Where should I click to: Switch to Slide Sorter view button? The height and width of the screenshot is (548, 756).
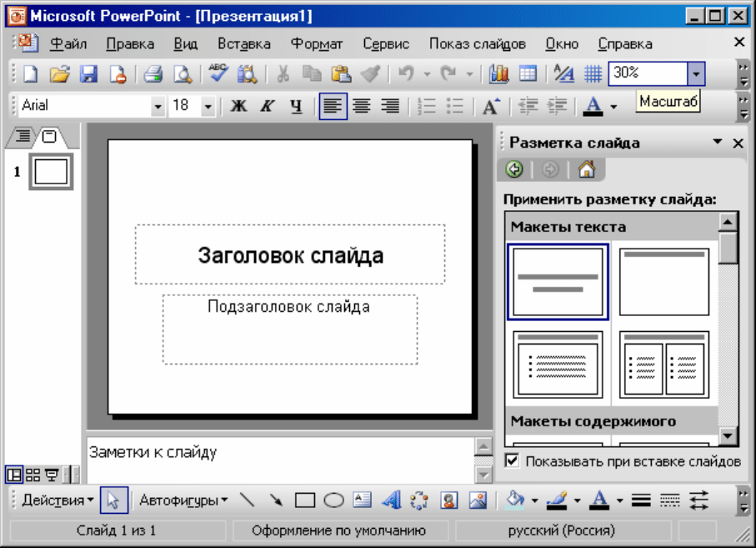(33, 475)
